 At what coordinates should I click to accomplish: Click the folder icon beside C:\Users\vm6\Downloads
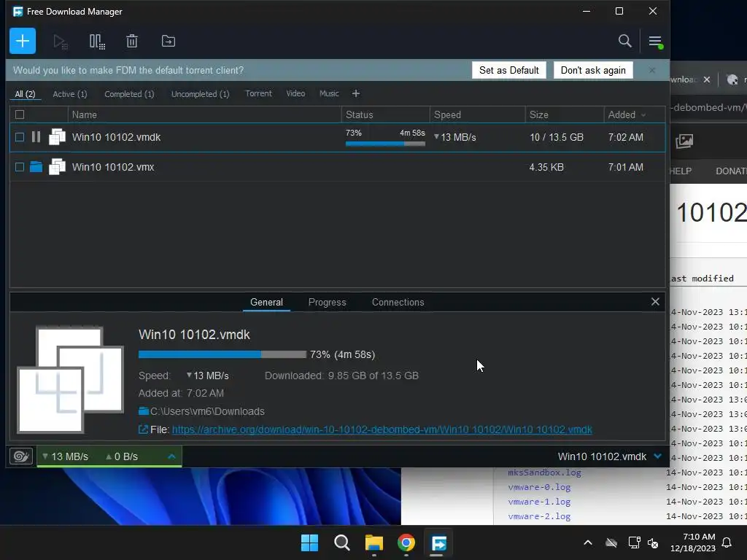144,411
